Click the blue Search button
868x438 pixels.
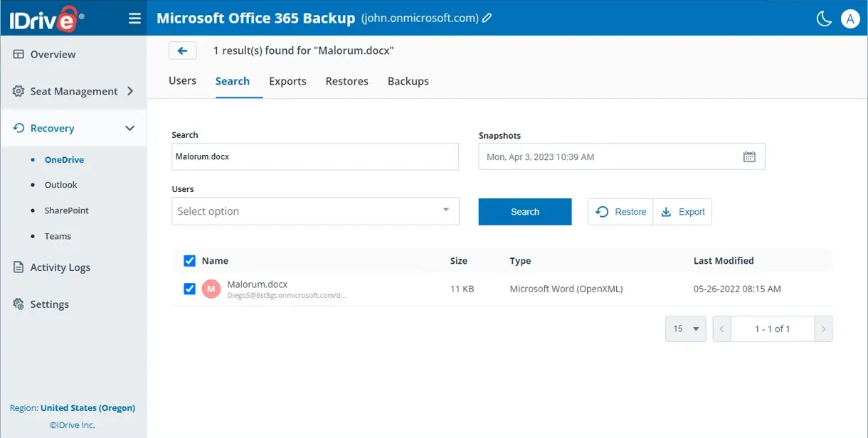click(x=525, y=212)
